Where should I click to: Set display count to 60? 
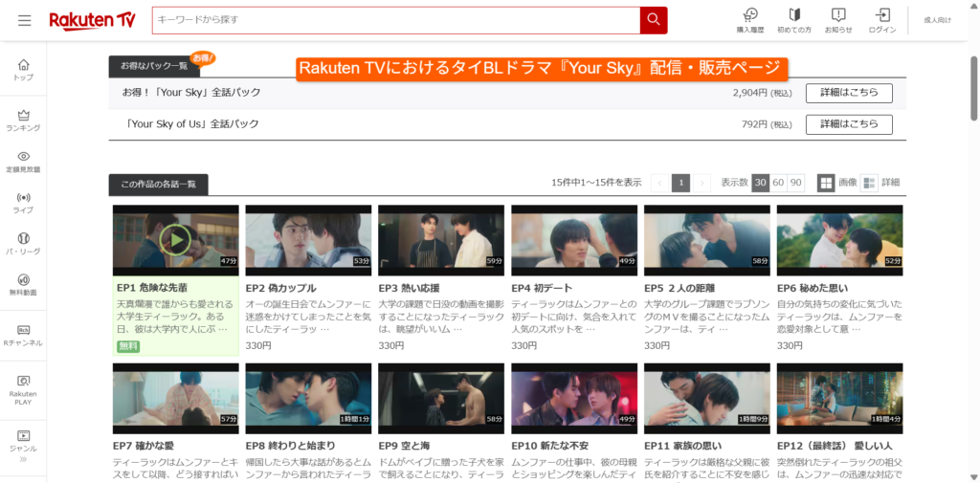[x=778, y=183]
